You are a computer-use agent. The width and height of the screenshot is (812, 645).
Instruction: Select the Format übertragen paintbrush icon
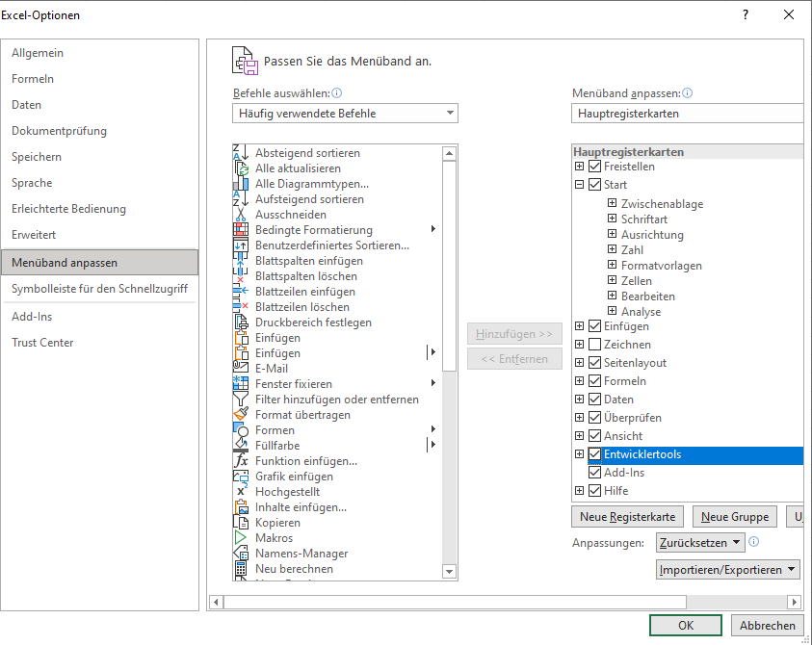click(241, 415)
